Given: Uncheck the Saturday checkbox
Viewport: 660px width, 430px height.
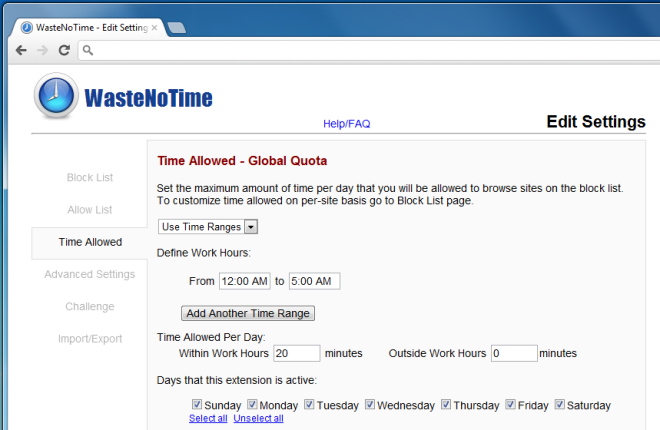Looking at the screenshot, I should tap(559, 404).
